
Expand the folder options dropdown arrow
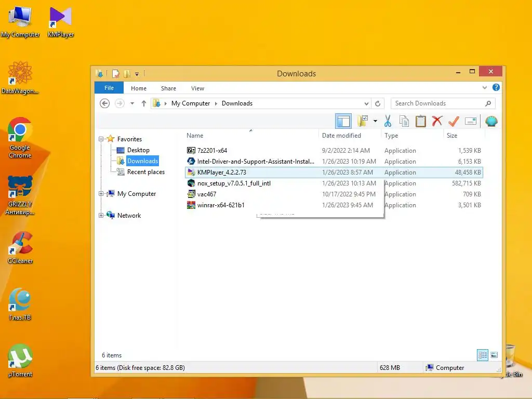click(x=375, y=121)
